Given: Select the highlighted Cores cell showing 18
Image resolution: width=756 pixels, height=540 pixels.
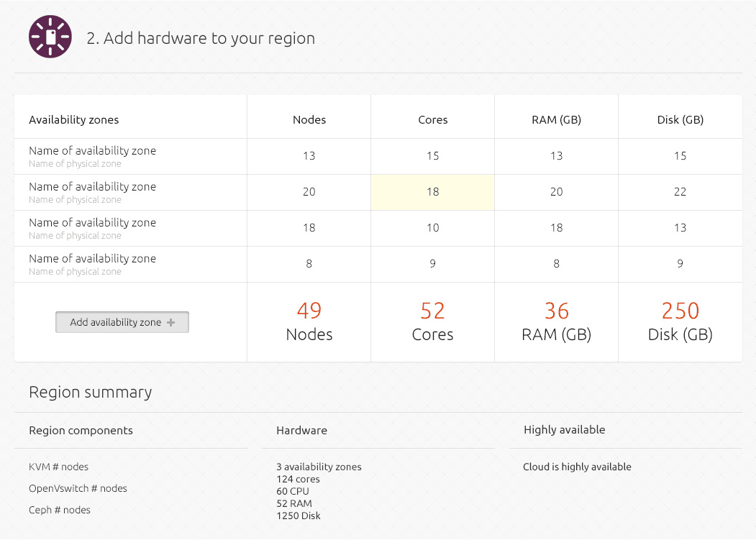Looking at the screenshot, I should pos(432,192).
